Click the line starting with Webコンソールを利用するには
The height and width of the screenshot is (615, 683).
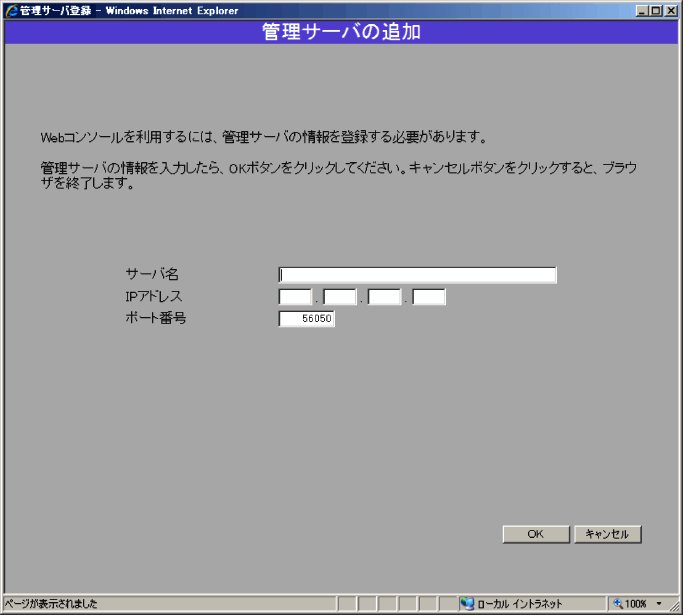click(x=264, y=138)
